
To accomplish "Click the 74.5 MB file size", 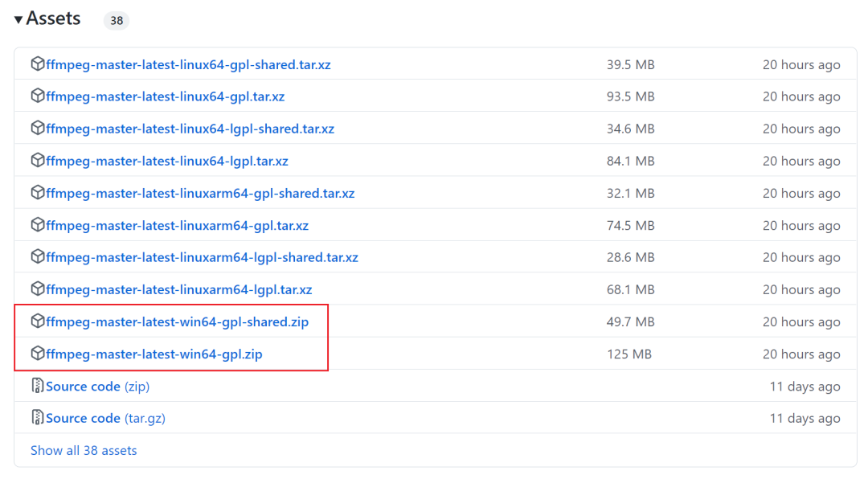I will pyautogui.click(x=631, y=225).
